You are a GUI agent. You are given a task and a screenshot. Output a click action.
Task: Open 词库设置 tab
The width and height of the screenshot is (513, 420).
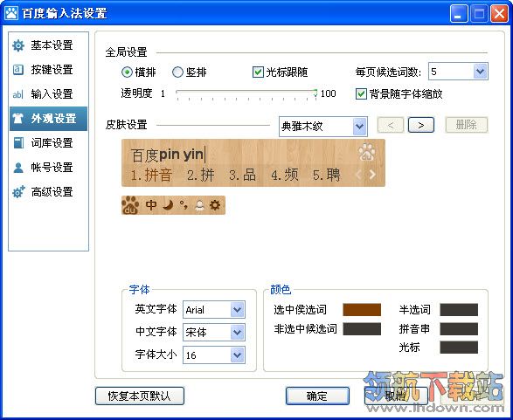(x=48, y=143)
